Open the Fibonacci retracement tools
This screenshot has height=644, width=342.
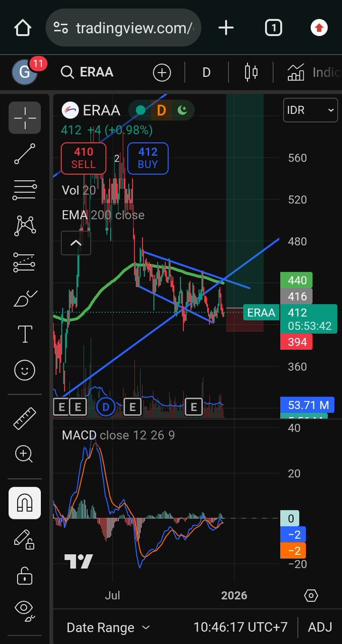[x=25, y=190]
